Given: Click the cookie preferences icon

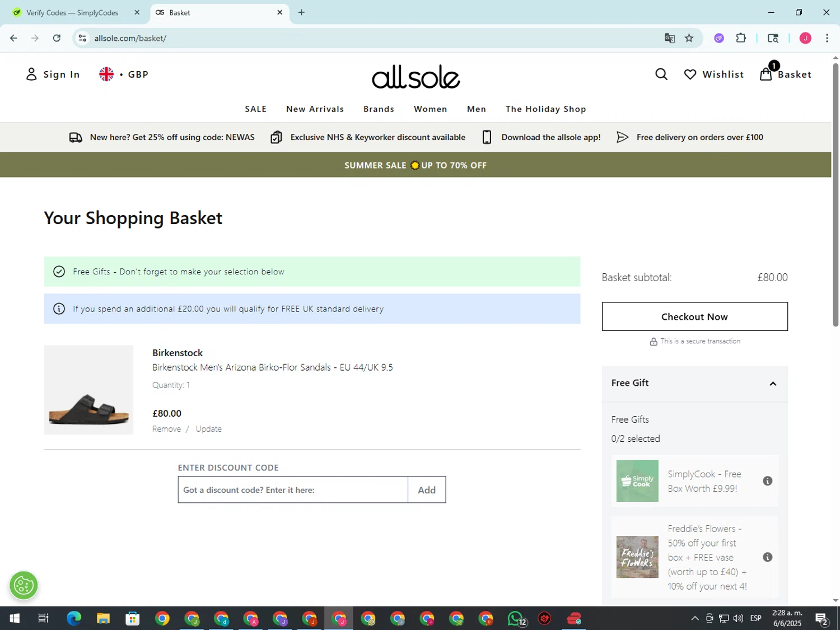Looking at the screenshot, I should tap(24, 586).
